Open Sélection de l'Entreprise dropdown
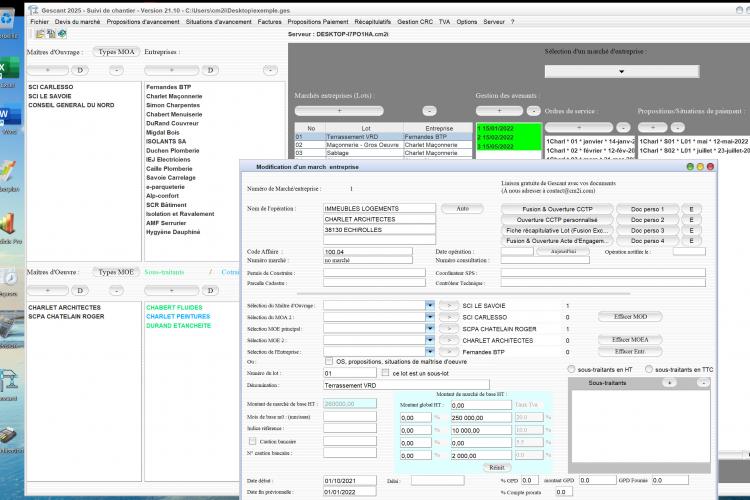The height and width of the screenshot is (500, 750). point(430,352)
